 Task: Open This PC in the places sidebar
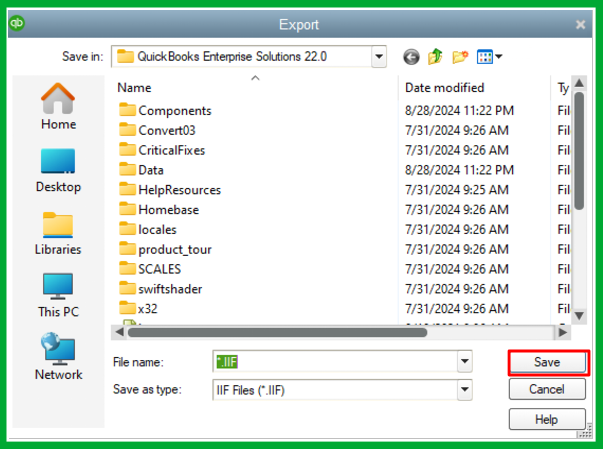(x=58, y=296)
